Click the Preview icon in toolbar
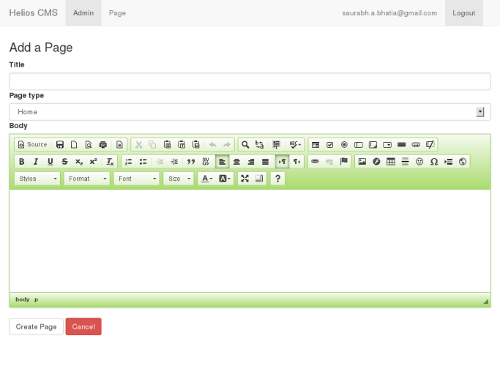The height and width of the screenshot is (366, 500). click(x=88, y=145)
